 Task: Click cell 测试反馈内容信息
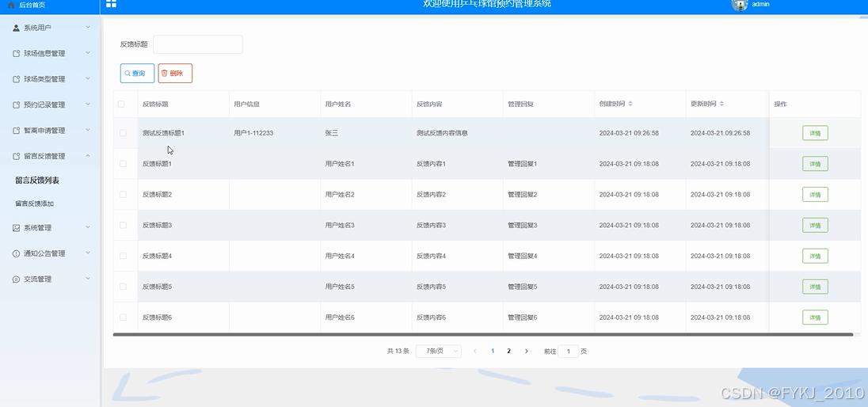click(442, 133)
